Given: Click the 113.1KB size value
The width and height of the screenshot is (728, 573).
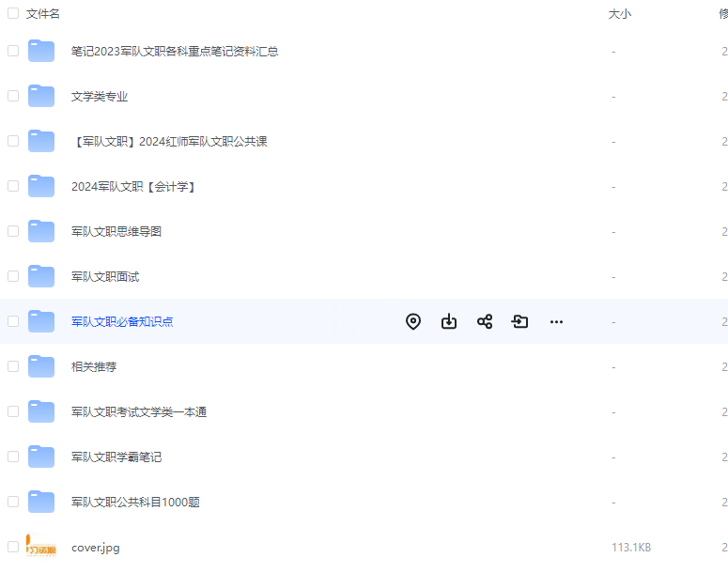Looking at the screenshot, I should [631, 547].
